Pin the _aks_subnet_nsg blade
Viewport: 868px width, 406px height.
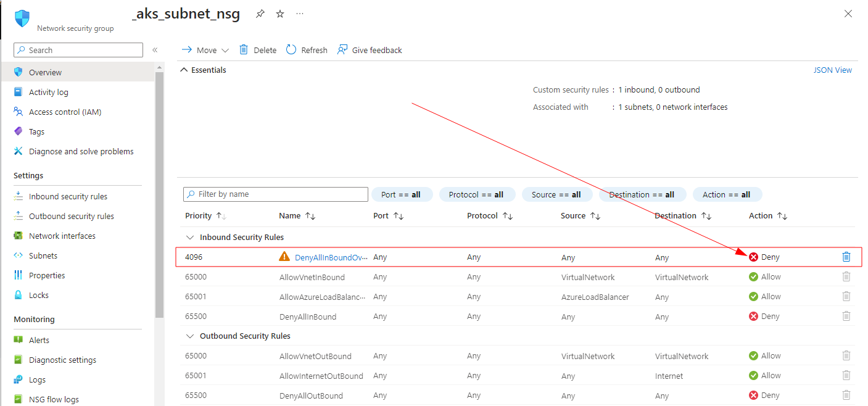pyautogui.click(x=260, y=14)
